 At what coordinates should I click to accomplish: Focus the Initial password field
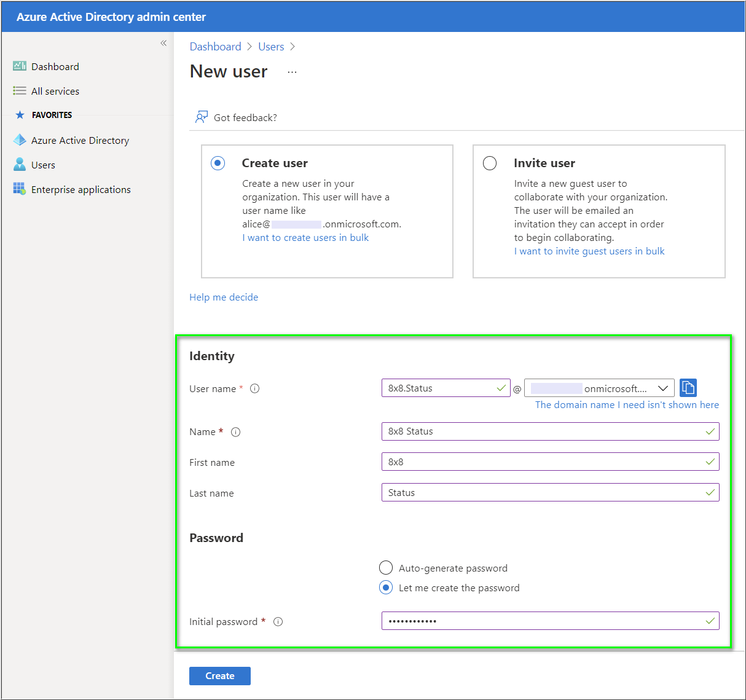(550, 621)
